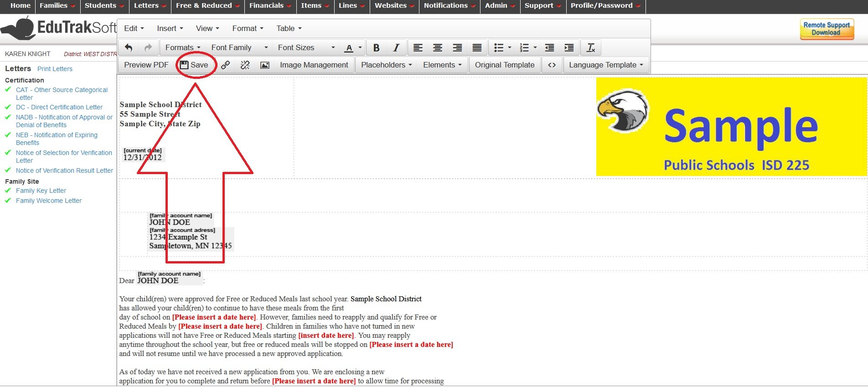Click the insert image icon
868x387 pixels.
click(264, 65)
